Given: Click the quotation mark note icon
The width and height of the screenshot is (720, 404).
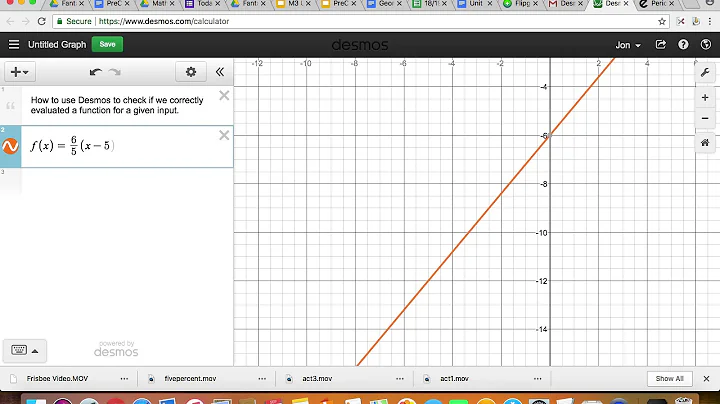Looking at the screenshot, I should [11, 106].
